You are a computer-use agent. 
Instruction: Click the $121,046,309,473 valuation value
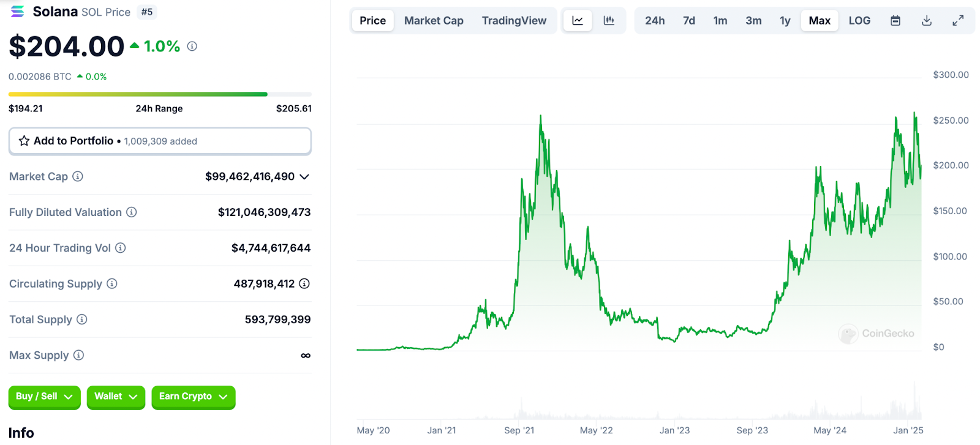coord(264,212)
